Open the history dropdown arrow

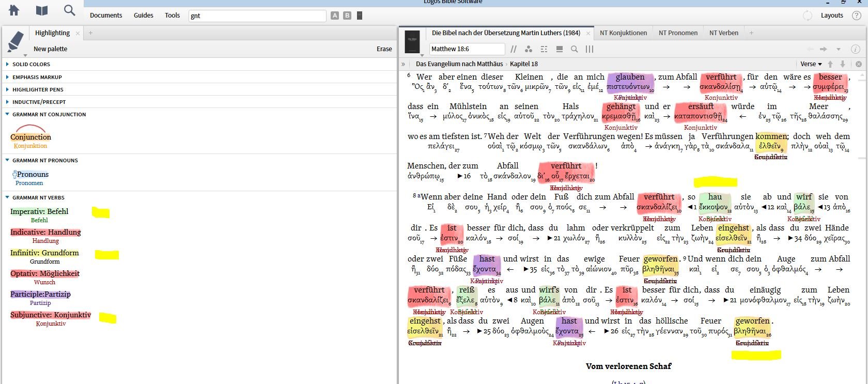[839, 49]
